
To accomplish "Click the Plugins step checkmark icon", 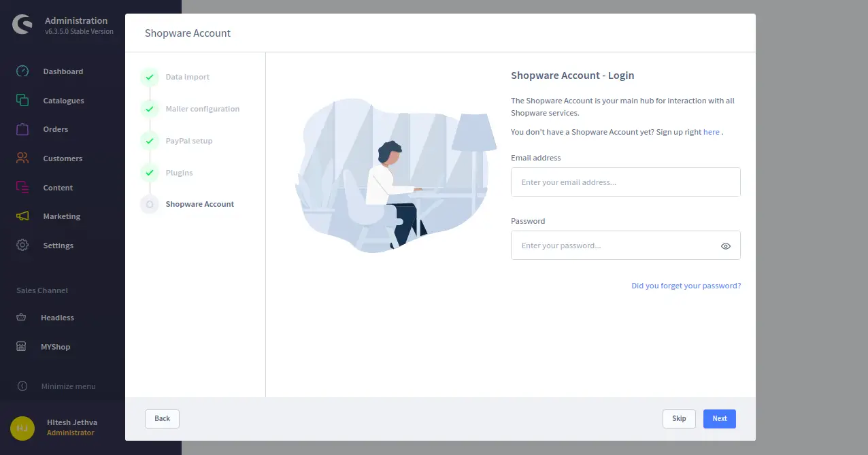I will [x=150, y=173].
